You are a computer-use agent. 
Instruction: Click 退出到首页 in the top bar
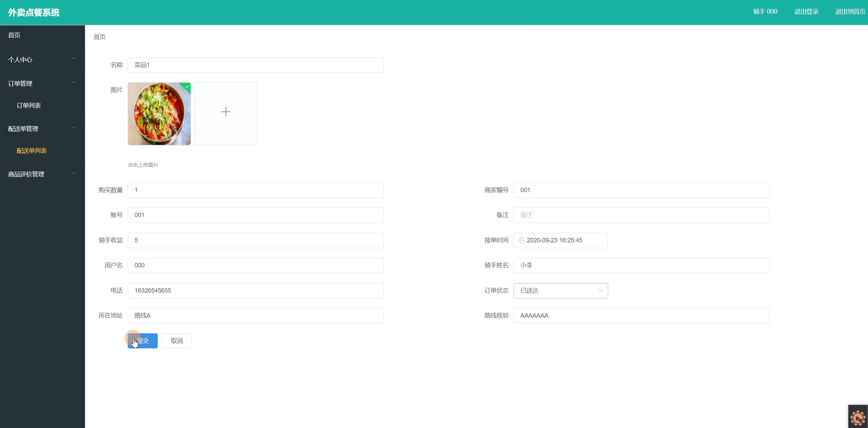(850, 12)
